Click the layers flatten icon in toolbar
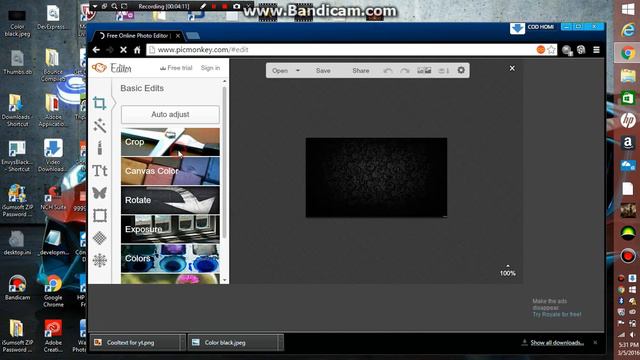The height and width of the screenshot is (360, 640). [444, 71]
